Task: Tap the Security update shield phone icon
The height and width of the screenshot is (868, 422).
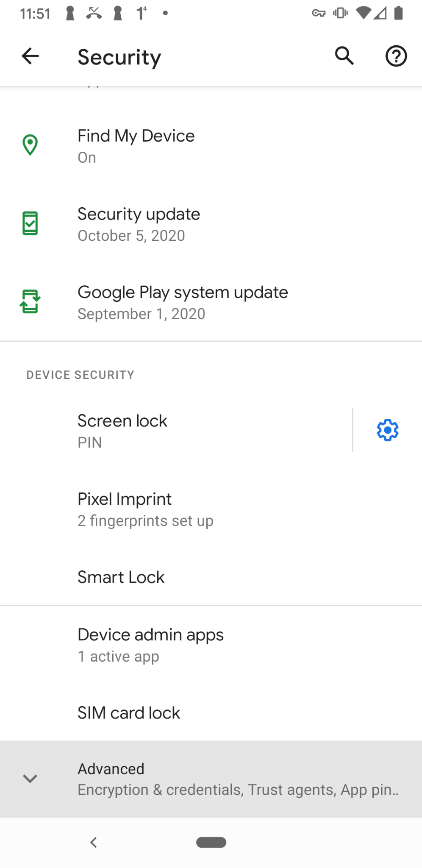Action: (30, 223)
